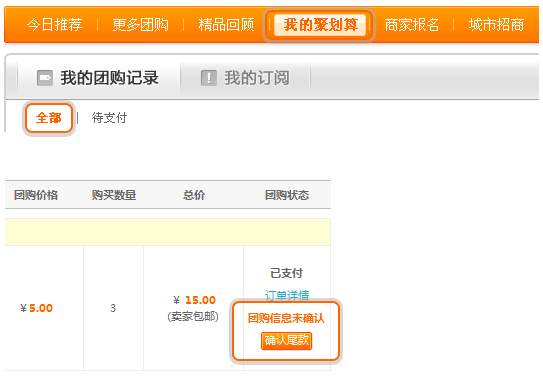Open 精品回顾 navigation item
Image resolution: width=543 pixels, height=389 pixels.
click(226, 25)
